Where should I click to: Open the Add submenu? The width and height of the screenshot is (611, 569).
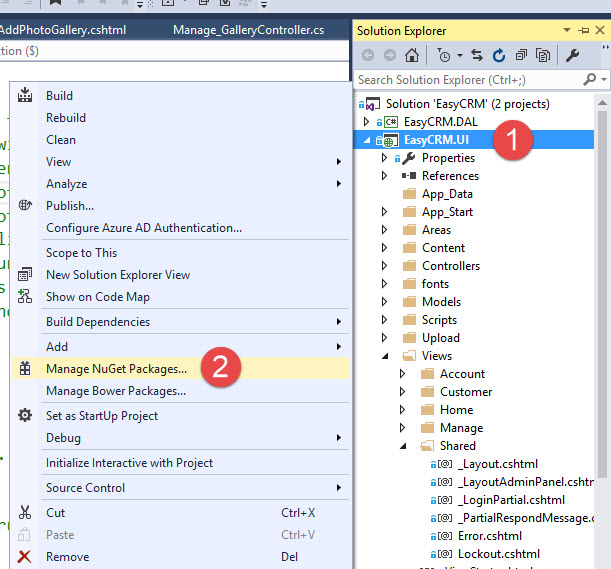pos(182,346)
